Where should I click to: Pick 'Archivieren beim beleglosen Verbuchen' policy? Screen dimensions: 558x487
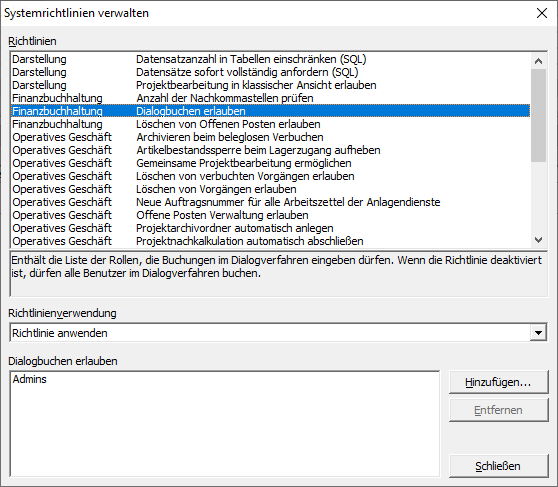tap(270, 137)
